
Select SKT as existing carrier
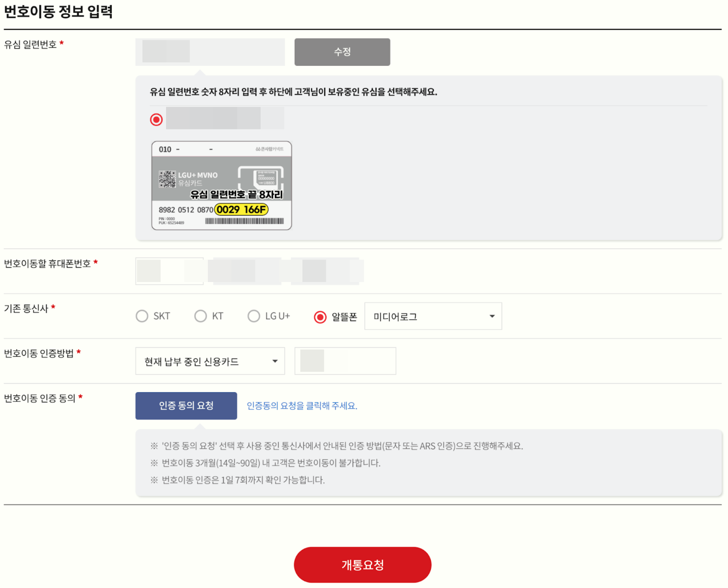[142, 316]
